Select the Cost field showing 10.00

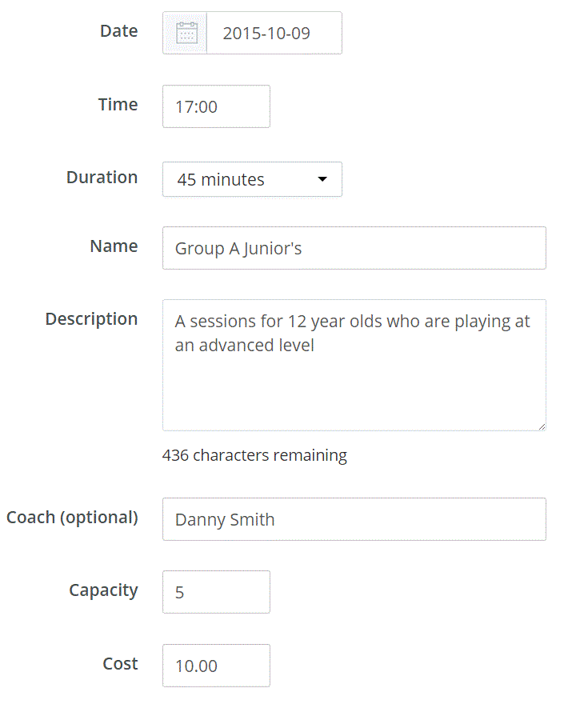click(216, 666)
